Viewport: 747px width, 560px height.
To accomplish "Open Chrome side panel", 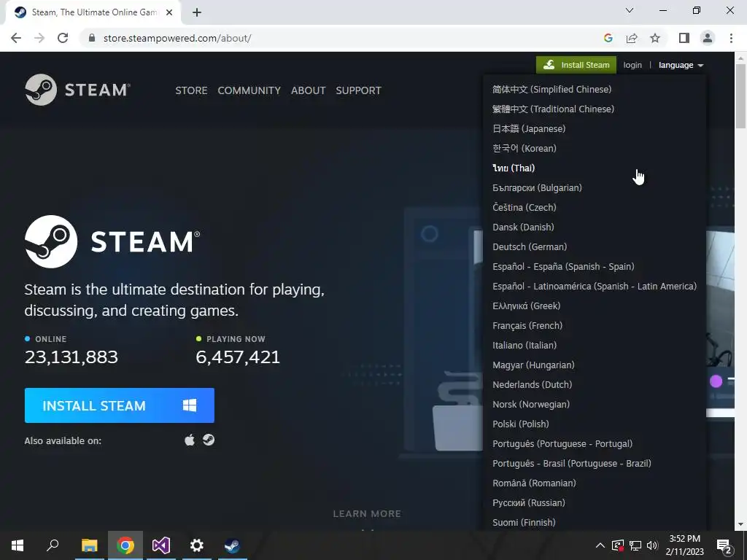I will pyautogui.click(x=684, y=38).
